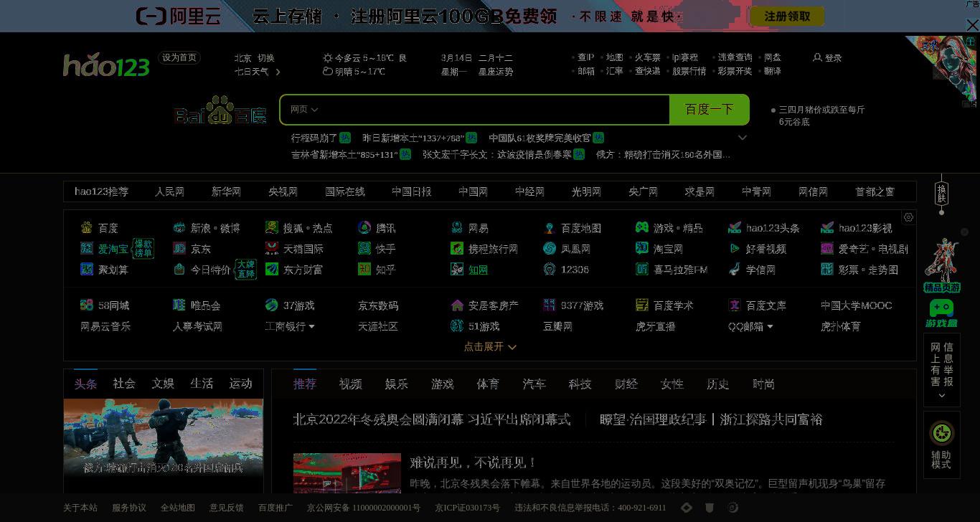The height and width of the screenshot is (522, 980).
Task: Open the 唯品会 icon link
Action: coord(179,305)
